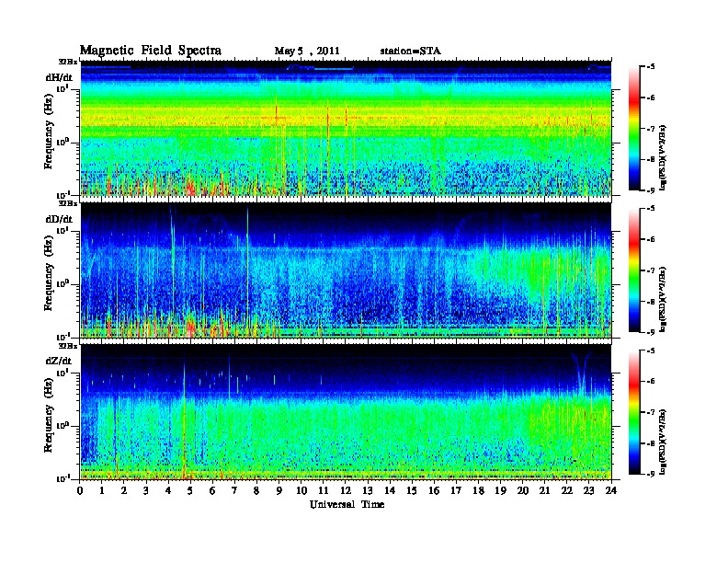Image resolution: width=728 pixels, height=563 pixels.
Task: Click the hour 7 tick label
Action: pyautogui.click(x=234, y=491)
